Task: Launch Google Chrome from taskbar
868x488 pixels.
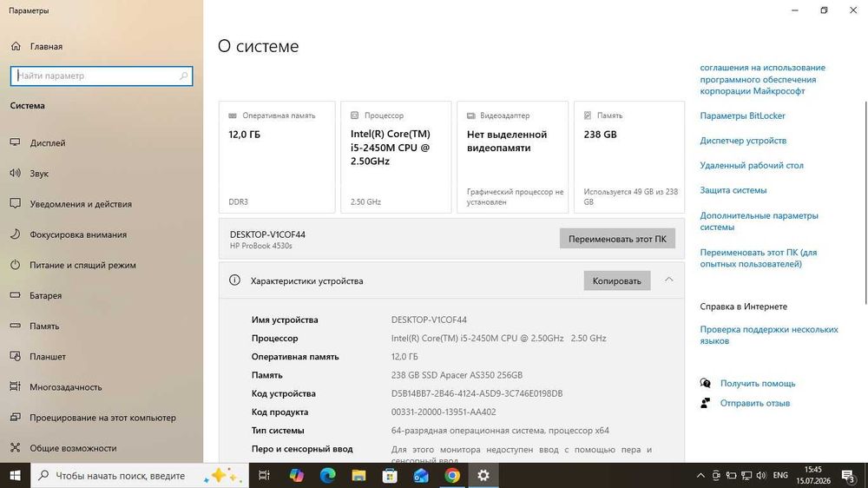Action: [451, 475]
